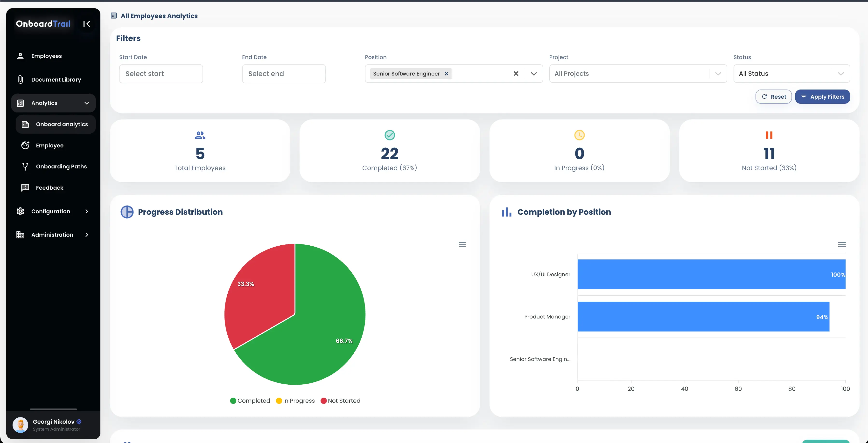Open the Progress Distribution chart menu
Image resolution: width=868 pixels, height=443 pixels.
(462, 245)
